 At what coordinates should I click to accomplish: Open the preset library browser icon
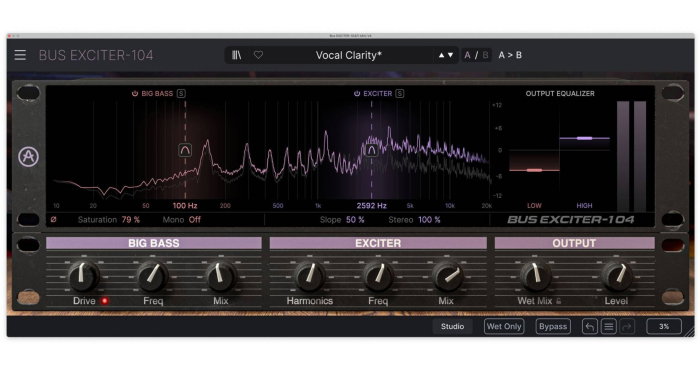[237, 55]
